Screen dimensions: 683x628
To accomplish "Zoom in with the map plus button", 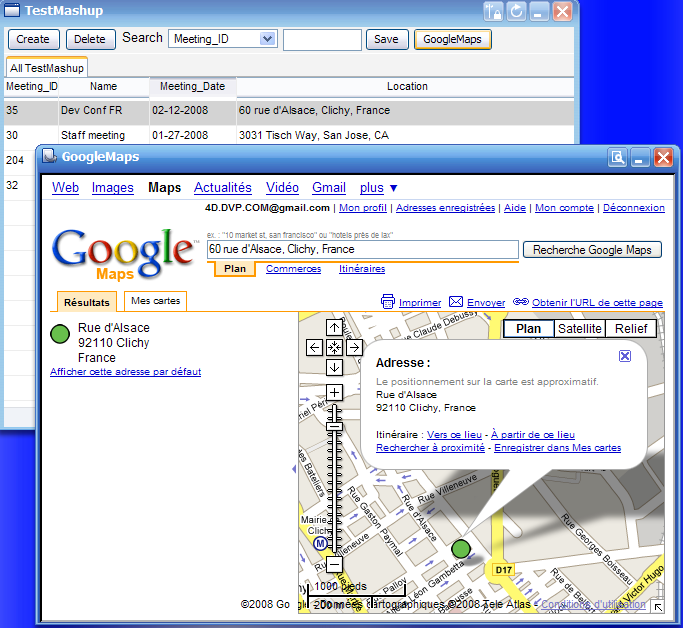I will point(334,392).
